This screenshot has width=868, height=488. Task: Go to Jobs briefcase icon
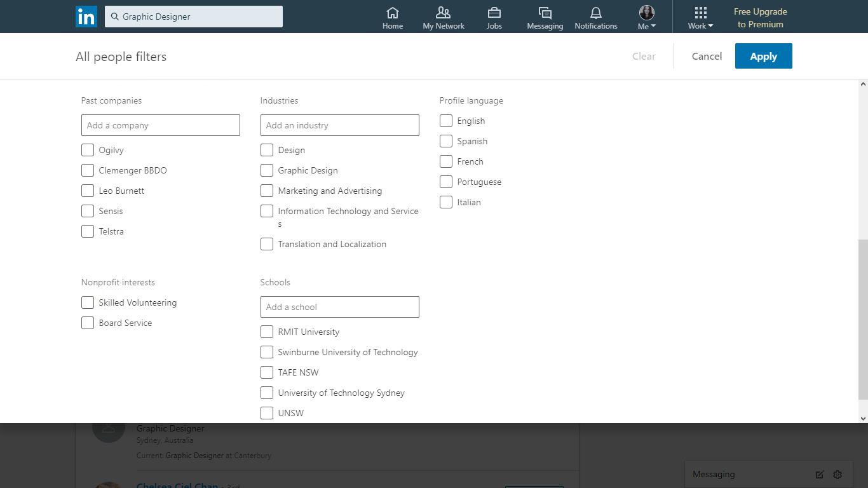pos(494,13)
